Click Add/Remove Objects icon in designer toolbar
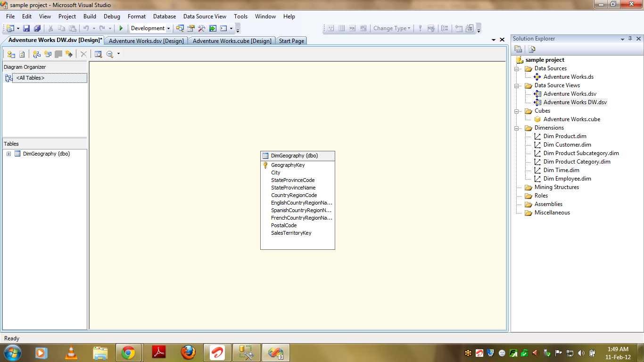 11,54
